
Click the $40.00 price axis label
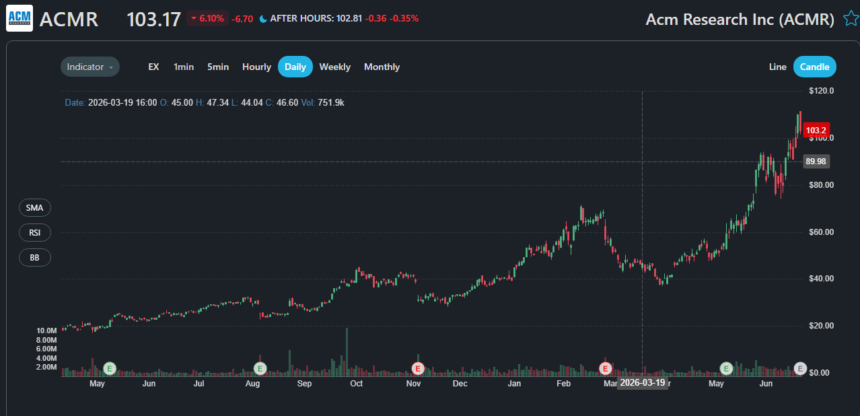pyautogui.click(x=822, y=279)
